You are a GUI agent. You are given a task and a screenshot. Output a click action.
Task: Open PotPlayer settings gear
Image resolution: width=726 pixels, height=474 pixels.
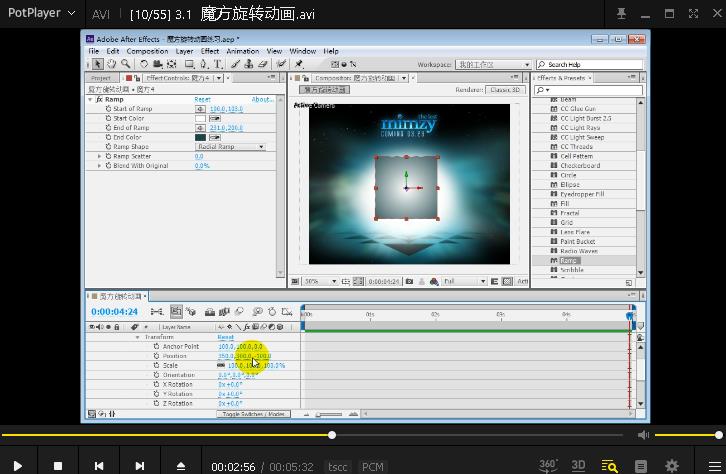pos(672,466)
